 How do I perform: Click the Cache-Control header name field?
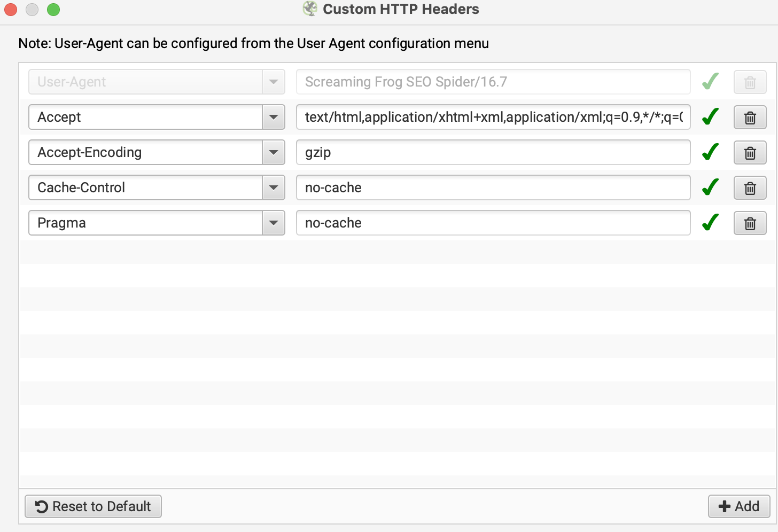pos(145,187)
